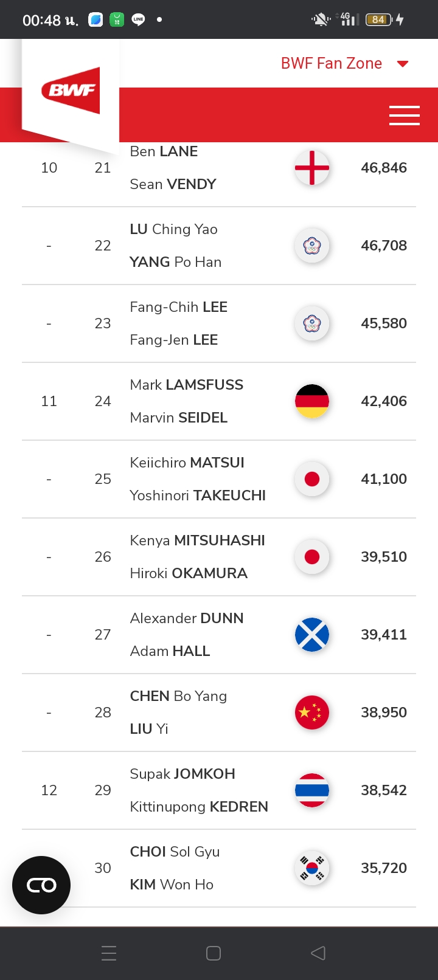Select CHOI Sol Gyu player name
The height and width of the screenshot is (980, 438).
coord(175,852)
